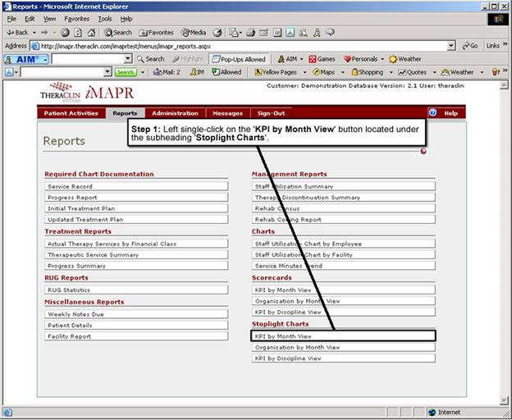Open the Help menu in menu bar
512x420 pixels.
[126, 19]
